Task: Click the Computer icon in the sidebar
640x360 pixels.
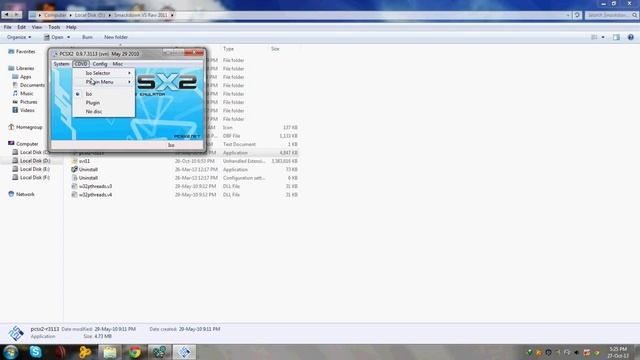Action: (x=11, y=144)
